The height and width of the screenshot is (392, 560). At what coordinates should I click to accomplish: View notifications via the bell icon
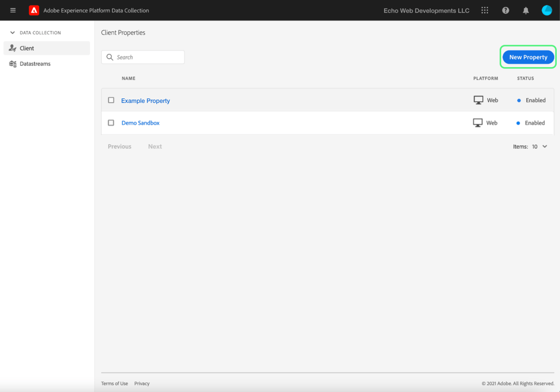pos(525,10)
